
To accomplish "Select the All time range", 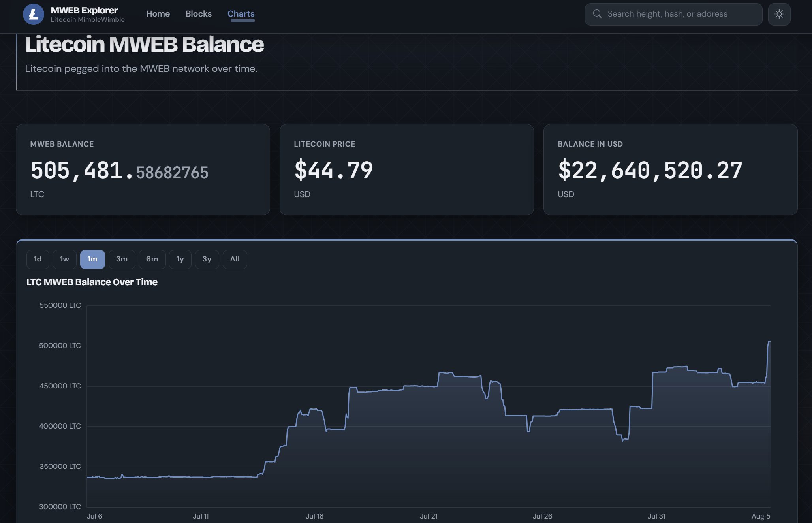I will tap(235, 259).
